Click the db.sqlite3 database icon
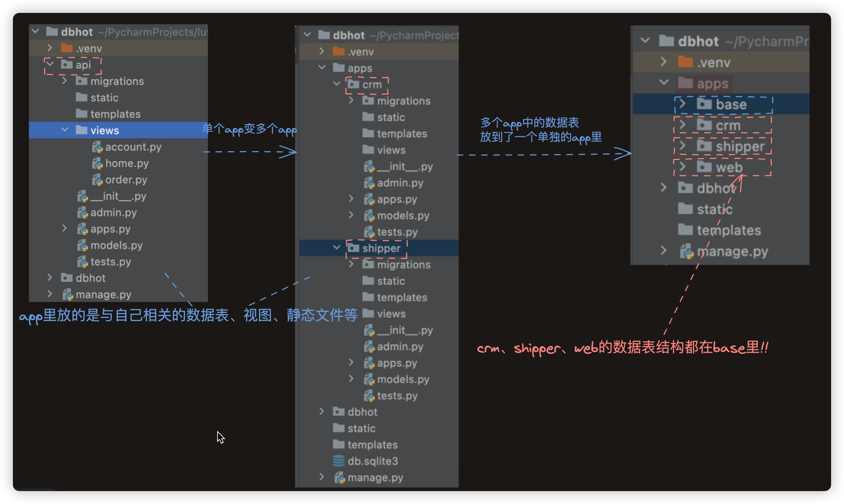Image resolution: width=844 pixels, height=504 pixels. [x=338, y=461]
